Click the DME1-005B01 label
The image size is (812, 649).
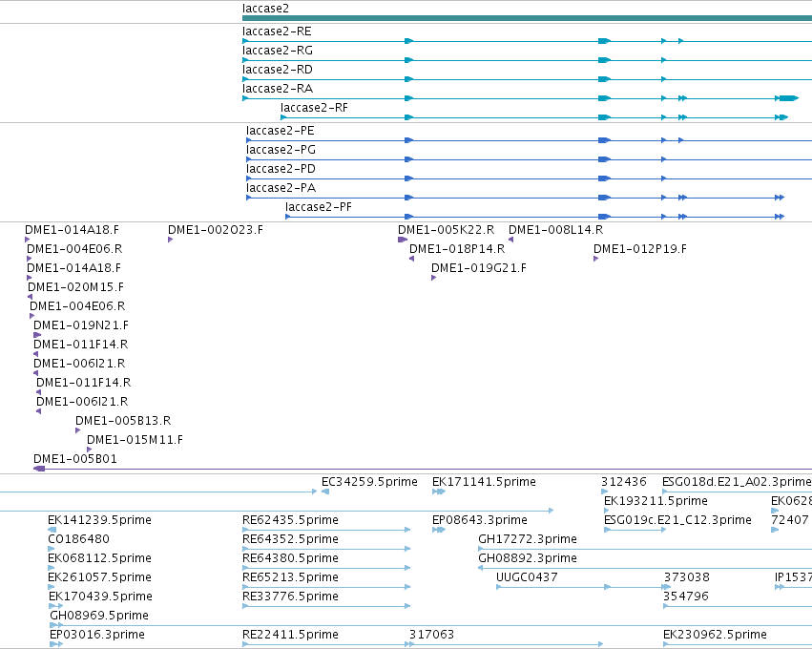point(75,459)
